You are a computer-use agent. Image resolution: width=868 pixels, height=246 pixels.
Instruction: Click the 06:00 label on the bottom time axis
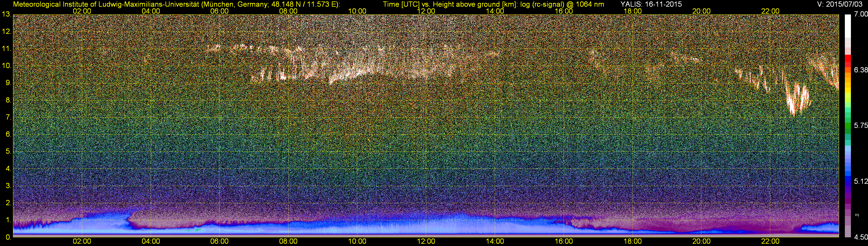tap(219, 242)
